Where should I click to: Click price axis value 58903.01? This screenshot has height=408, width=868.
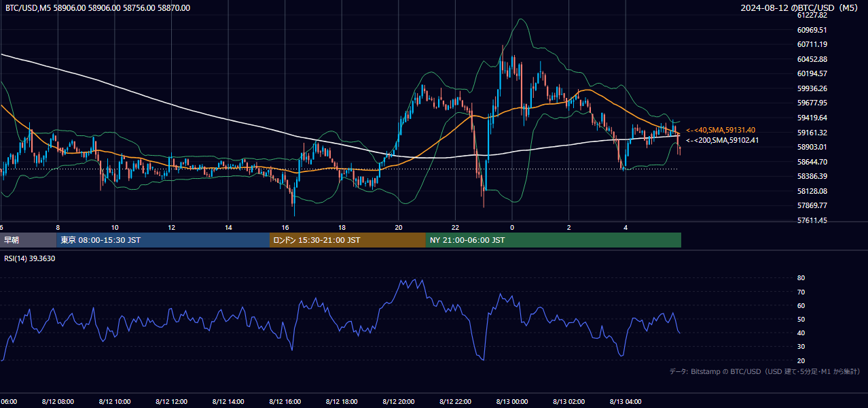click(x=812, y=147)
